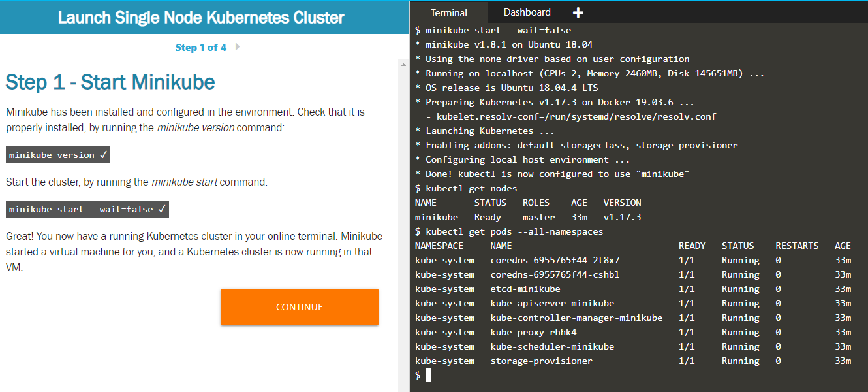The width and height of the screenshot is (868, 392).
Task: Click the 'Launch Single Node Kubernetes Cluster' title
Action: tap(201, 18)
